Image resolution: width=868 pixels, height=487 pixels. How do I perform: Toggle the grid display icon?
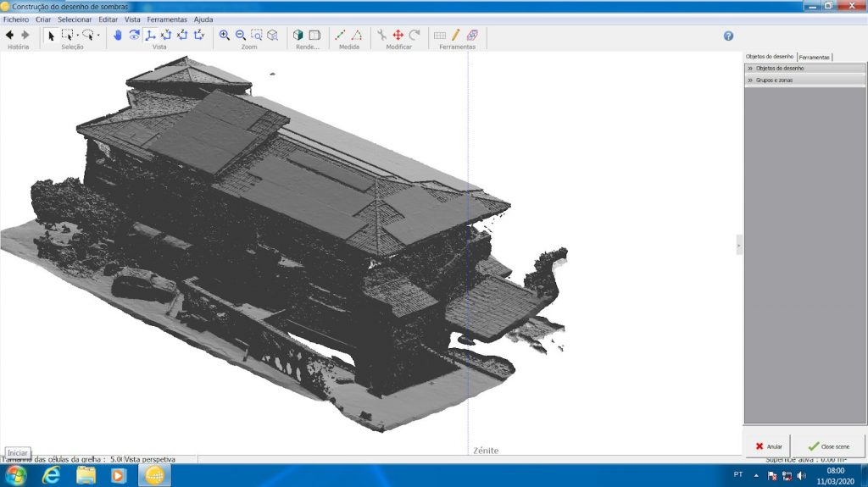coord(440,36)
